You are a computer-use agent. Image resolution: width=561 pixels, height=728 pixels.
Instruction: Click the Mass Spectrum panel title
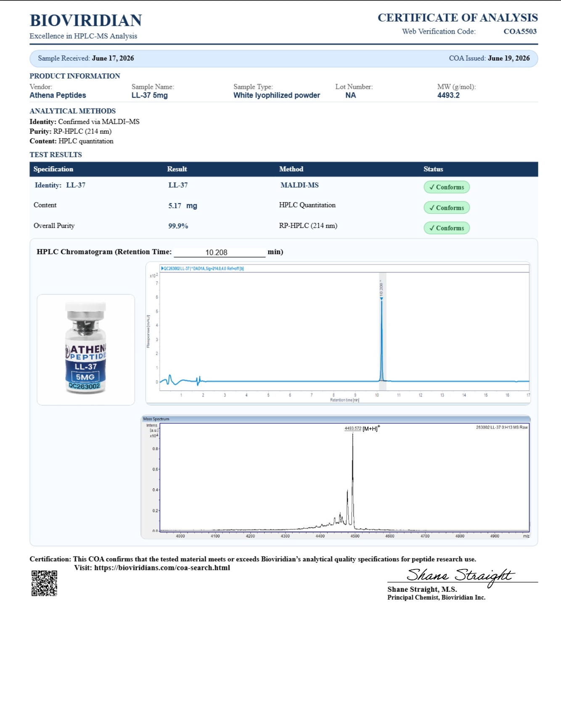click(156, 419)
